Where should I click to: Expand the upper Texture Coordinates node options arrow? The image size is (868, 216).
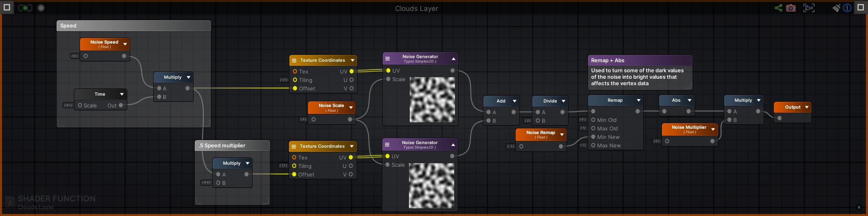click(352, 60)
